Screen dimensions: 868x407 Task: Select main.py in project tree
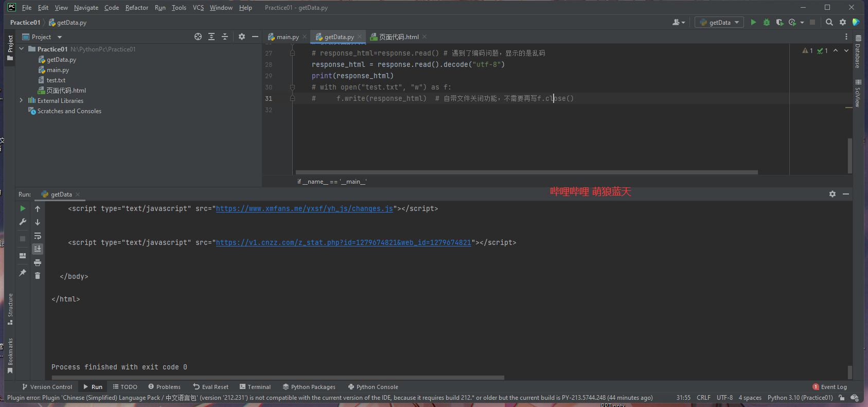(58, 69)
